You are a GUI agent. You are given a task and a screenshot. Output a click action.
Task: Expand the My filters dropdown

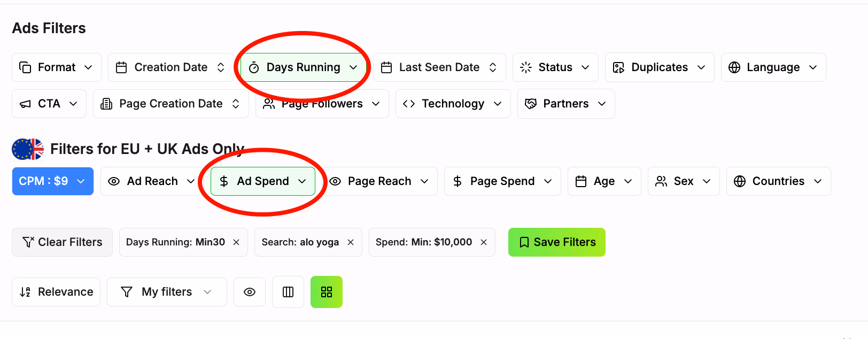[x=166, y=292]
